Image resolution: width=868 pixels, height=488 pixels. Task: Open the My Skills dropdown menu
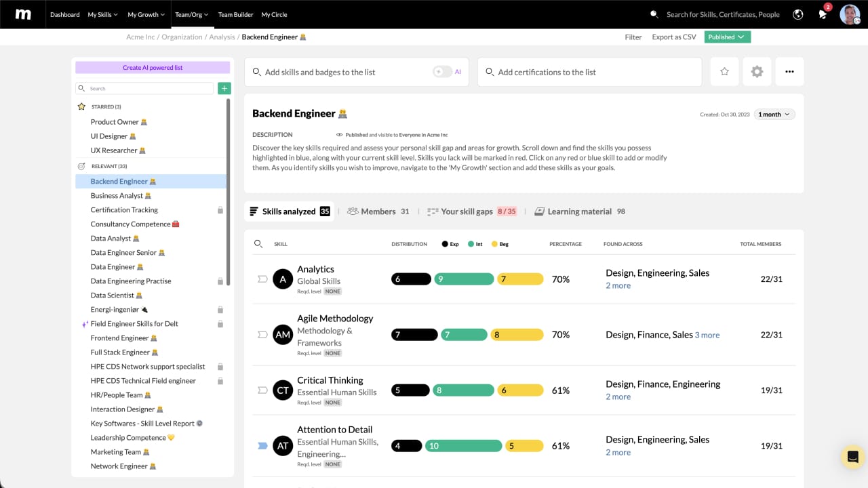coord(102,14)
